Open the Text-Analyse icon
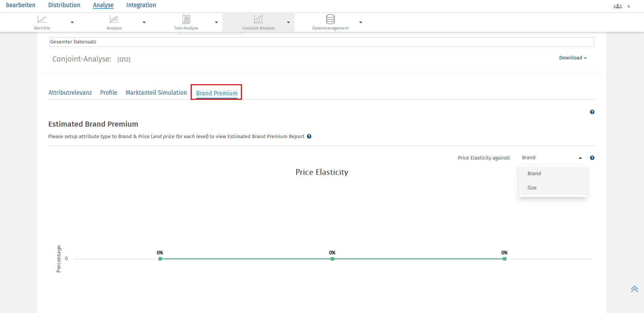 pyautogui.click(x=186, y=19)
